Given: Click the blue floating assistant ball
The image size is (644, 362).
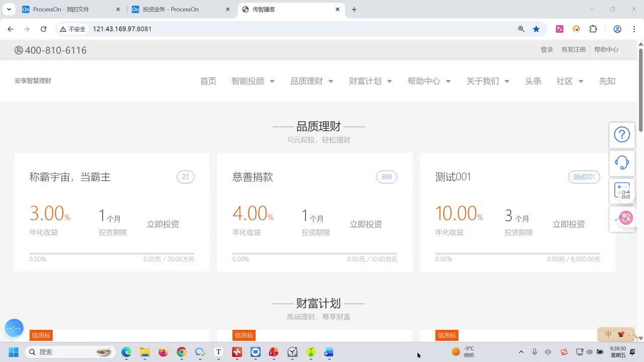Looking at the screenshot, I should click(14, 328).
